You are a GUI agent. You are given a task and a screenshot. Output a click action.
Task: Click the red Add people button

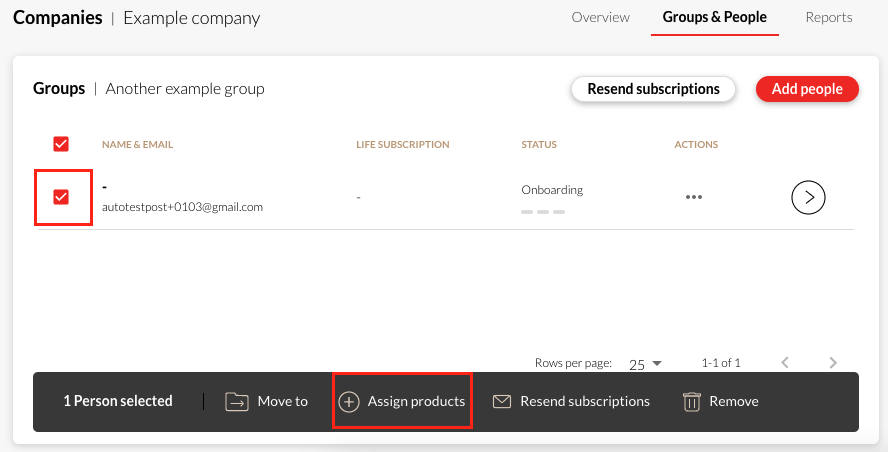tap(807, 89)
